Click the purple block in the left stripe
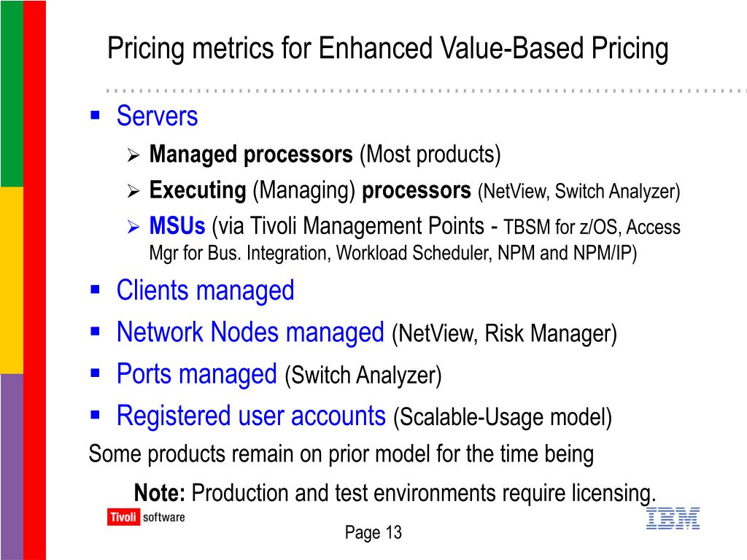This screenshot has height=560, width=747. (x=12, y=467)
